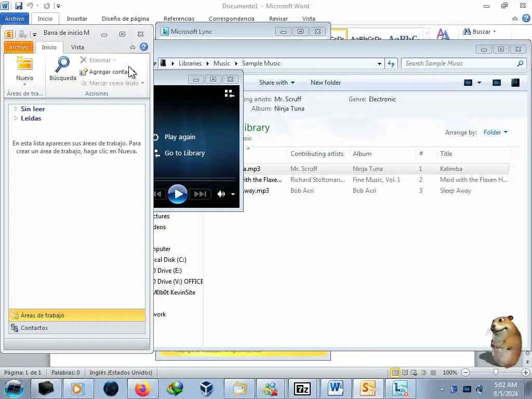Viewport: 532px width, 399px height.
Task: Mute the Media Player speaker icon
Action: pyautogui.click(x=221, y=194)
